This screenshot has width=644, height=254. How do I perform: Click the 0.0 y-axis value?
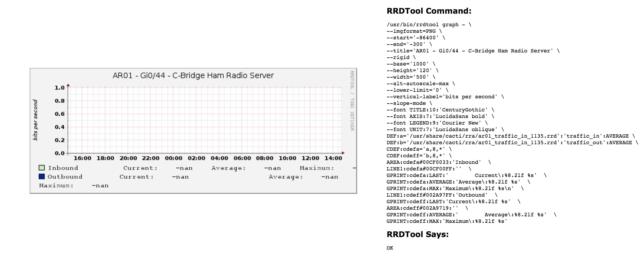(x=59, y=153)
